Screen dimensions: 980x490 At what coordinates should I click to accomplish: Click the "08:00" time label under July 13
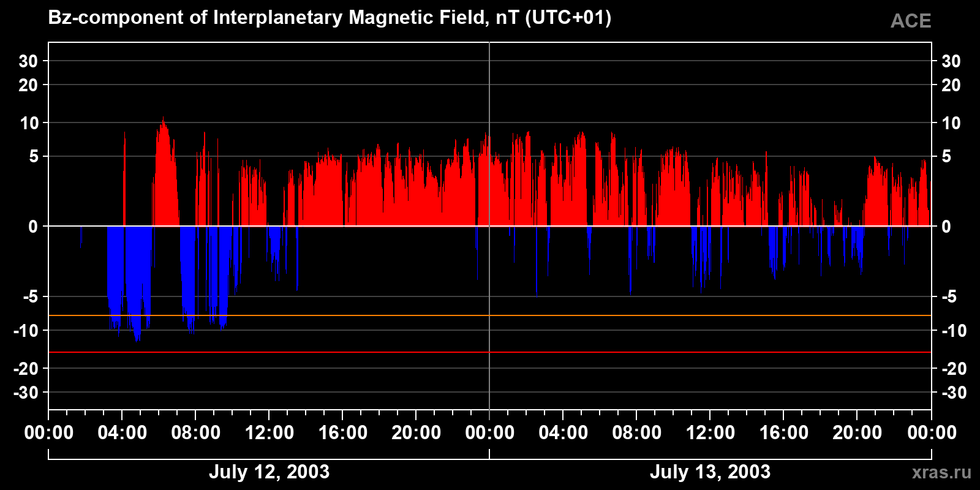[637, 433]
